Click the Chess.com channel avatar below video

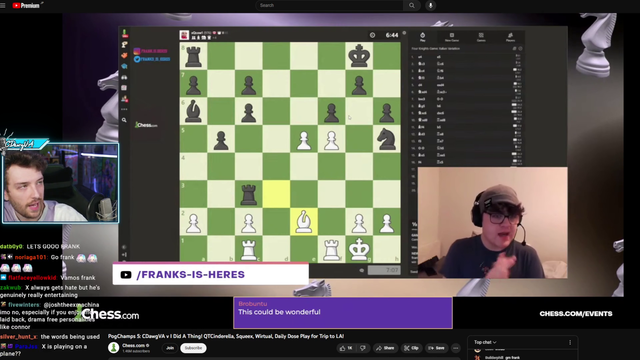click(x=113, y=348)
